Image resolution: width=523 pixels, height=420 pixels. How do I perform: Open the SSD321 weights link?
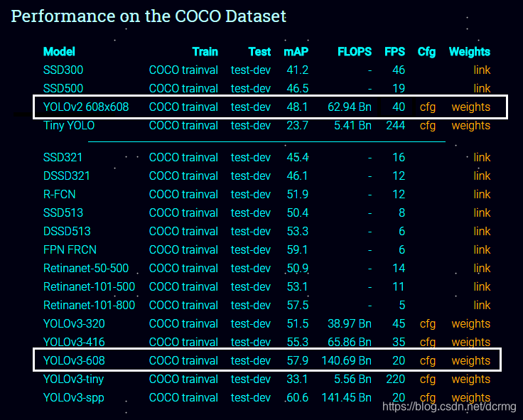482,157
